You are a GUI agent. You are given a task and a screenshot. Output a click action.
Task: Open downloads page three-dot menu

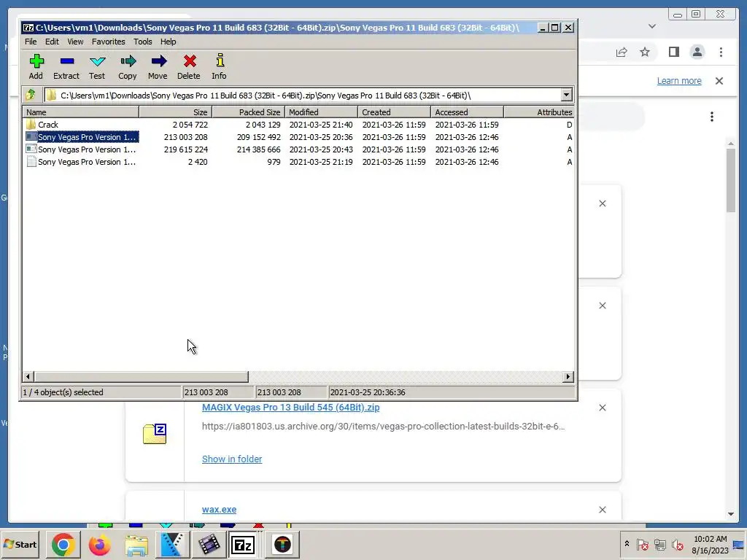pos(712,117)
